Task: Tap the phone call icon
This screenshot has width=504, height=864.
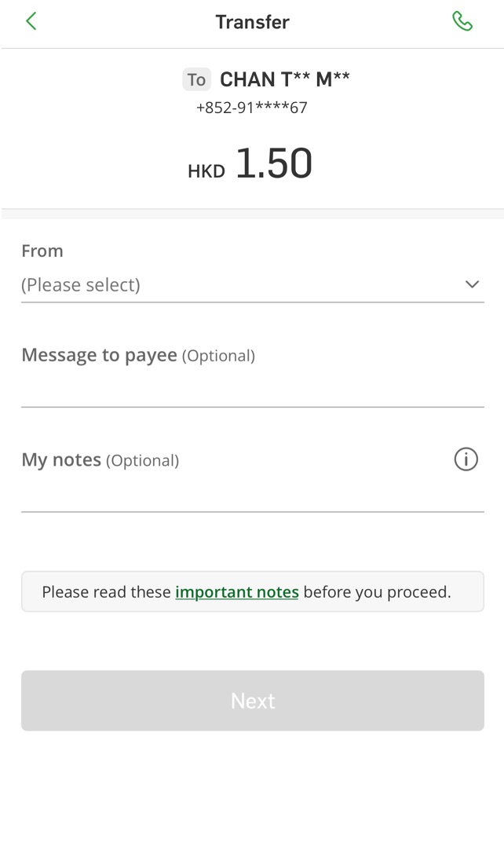Action: coord(462,21)
